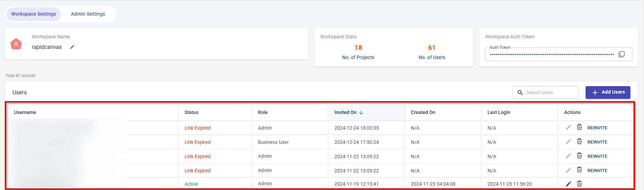This screenshot has width=644, height=190.
Task: Sort by the Last Login column
Action: click(x=499, y=112)
